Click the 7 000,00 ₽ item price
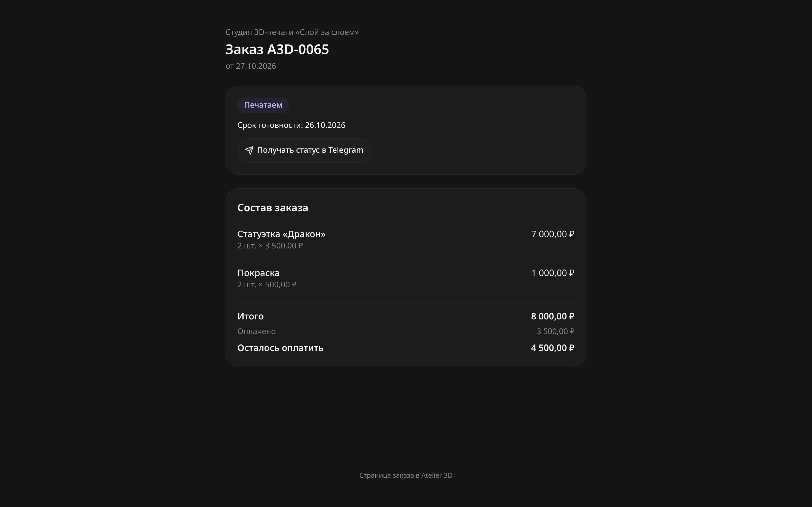The width and height of the screenshot is (812, 507). pyautogui.click(x=553, y=234)
